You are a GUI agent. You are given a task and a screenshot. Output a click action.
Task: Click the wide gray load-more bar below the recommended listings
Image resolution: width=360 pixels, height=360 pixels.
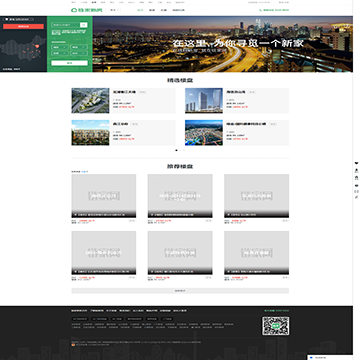point(180,291)
